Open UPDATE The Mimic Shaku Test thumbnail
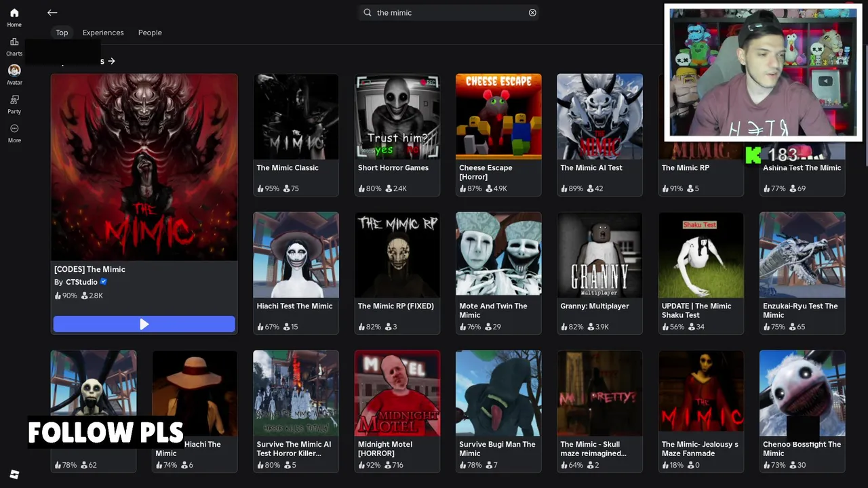The width and height of the screenshot is (868, 488). point(701,254)
